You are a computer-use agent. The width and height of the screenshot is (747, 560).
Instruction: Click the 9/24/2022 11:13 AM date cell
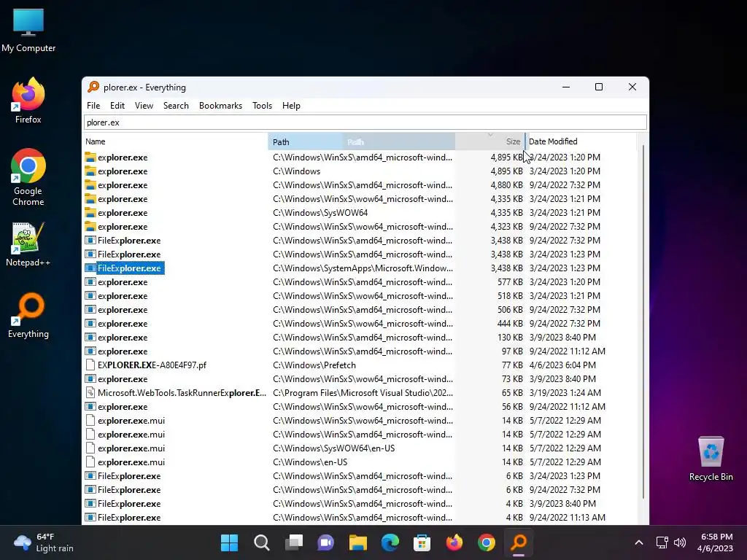tap(568, 518)
